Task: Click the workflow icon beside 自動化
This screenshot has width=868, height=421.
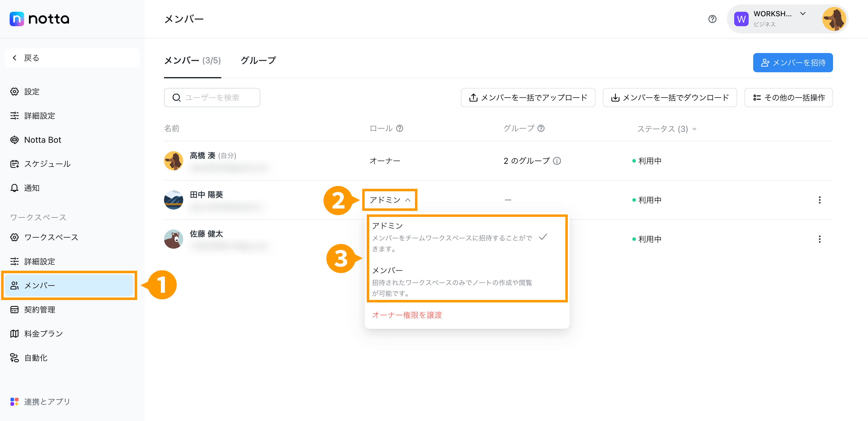Action: 14,358
